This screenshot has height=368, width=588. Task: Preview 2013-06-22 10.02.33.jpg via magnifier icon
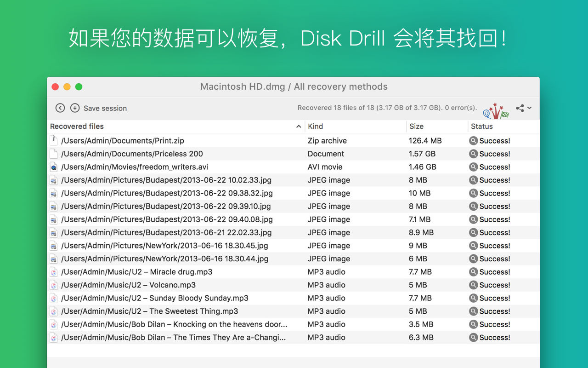[473, 180]
